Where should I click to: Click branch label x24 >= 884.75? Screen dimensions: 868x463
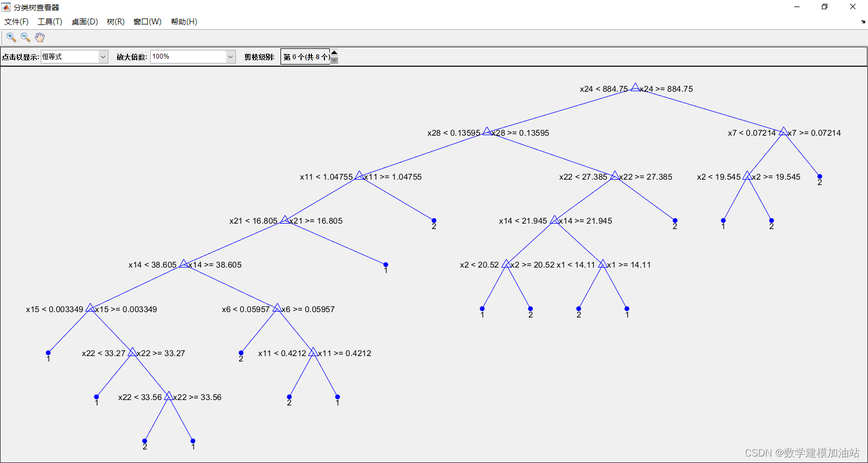point(667,89)
